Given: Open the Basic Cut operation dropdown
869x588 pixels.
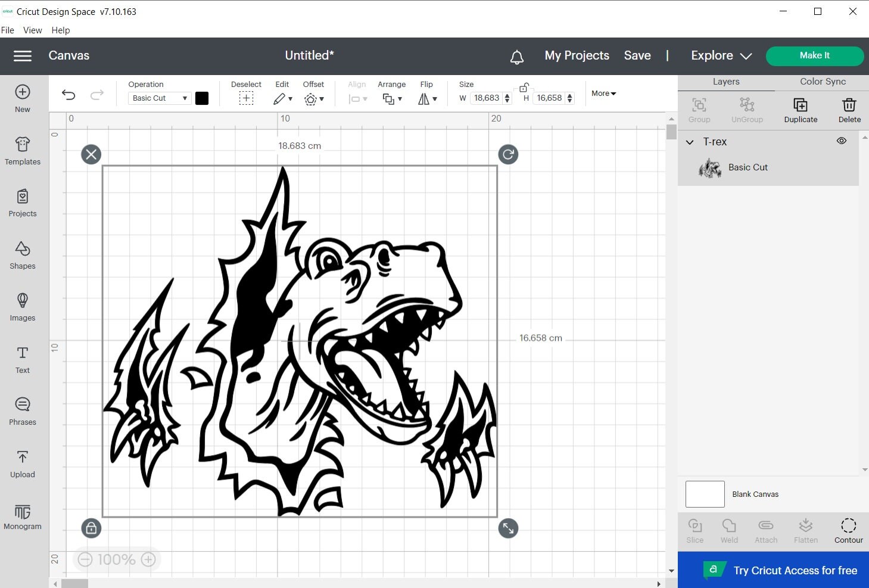Looking at the screenshot, I should tap(158, 98).
